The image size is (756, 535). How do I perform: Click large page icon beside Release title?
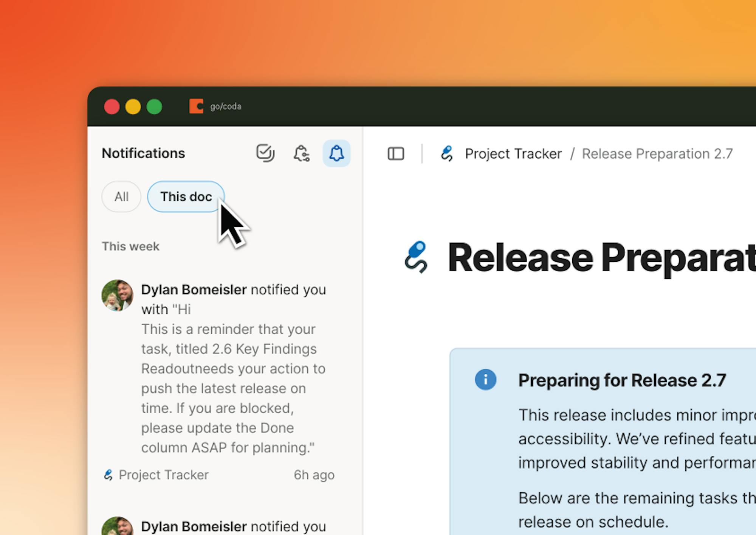tap(416, 257)
